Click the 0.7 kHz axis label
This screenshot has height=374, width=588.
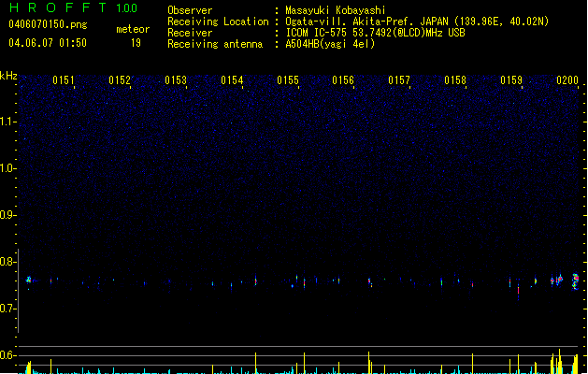pos(7,309)
